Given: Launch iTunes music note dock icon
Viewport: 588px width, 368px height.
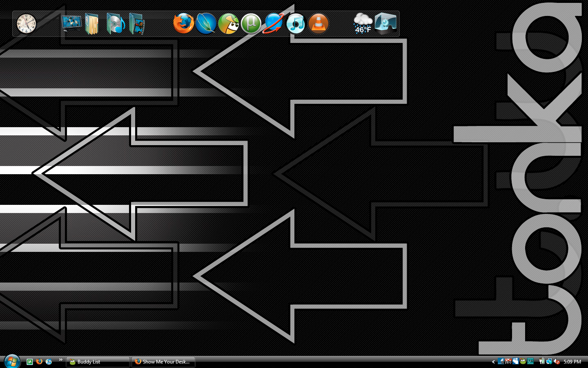Looking at the screenshot, I should coord(296,23).
